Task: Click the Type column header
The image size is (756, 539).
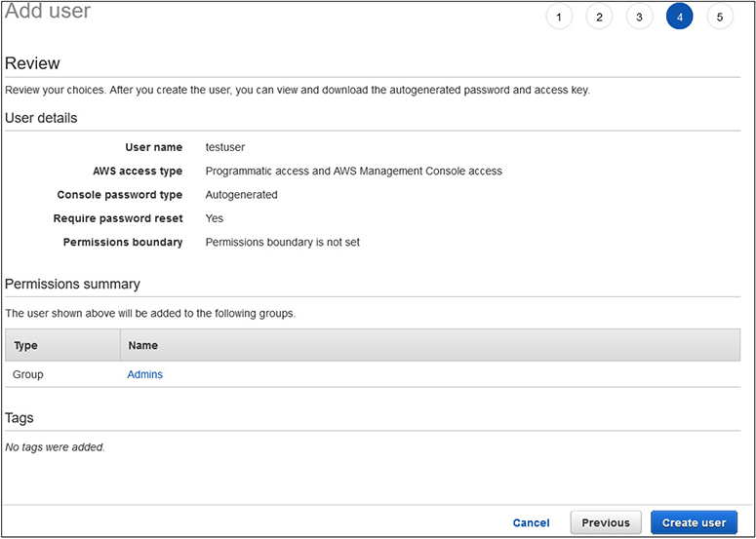Action: [x=25, y=345]
